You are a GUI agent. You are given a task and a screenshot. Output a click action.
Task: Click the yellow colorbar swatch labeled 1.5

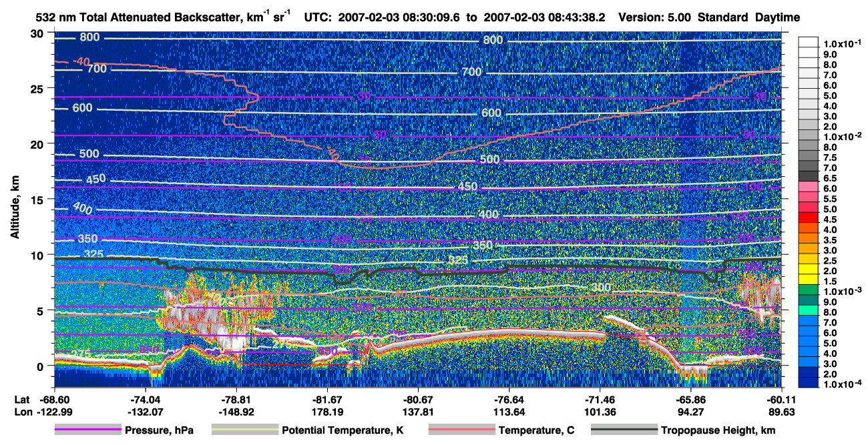click(x=809, y=281)
